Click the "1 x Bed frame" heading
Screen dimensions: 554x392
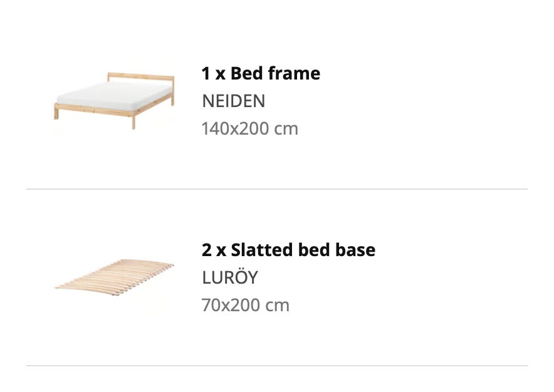click(x=261, y=73)
